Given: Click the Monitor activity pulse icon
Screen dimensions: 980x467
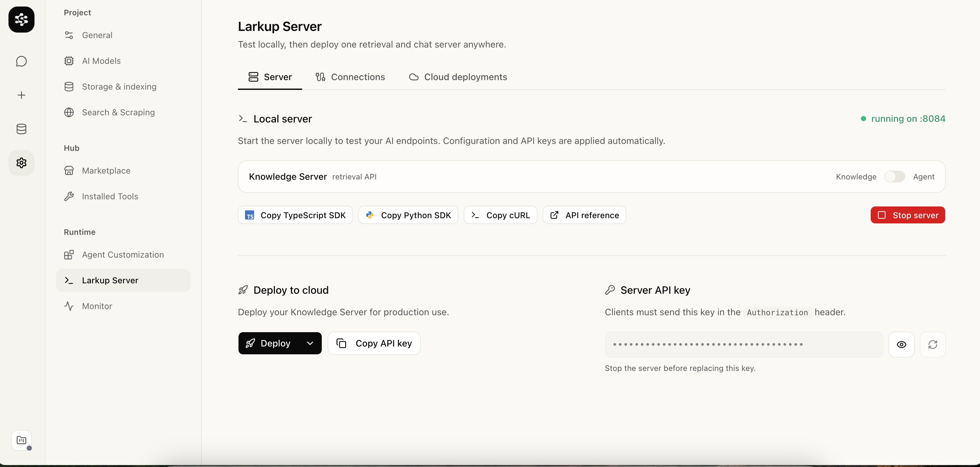Looking at the screenshot, I should 69,306.
